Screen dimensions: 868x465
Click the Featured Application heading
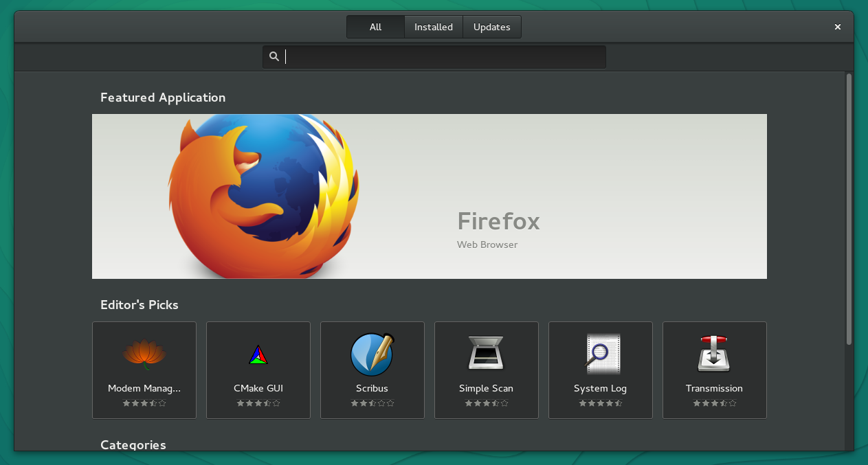162,97
